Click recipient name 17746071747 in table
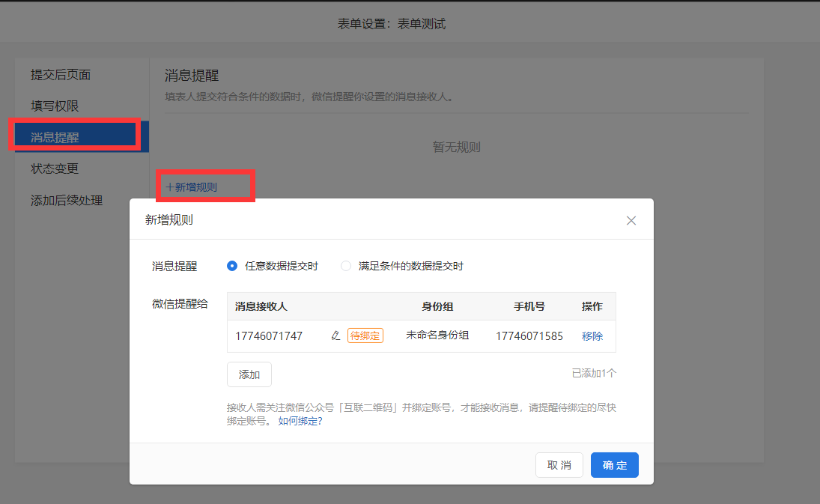Viewport: 820px width, 504px height. [x=269, y=336]
